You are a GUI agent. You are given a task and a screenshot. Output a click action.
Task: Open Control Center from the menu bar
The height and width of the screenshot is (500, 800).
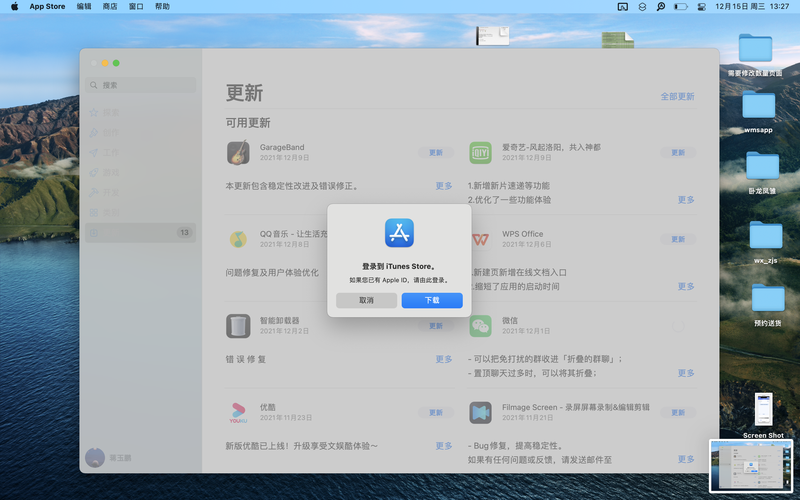click(x=702, y=7)
